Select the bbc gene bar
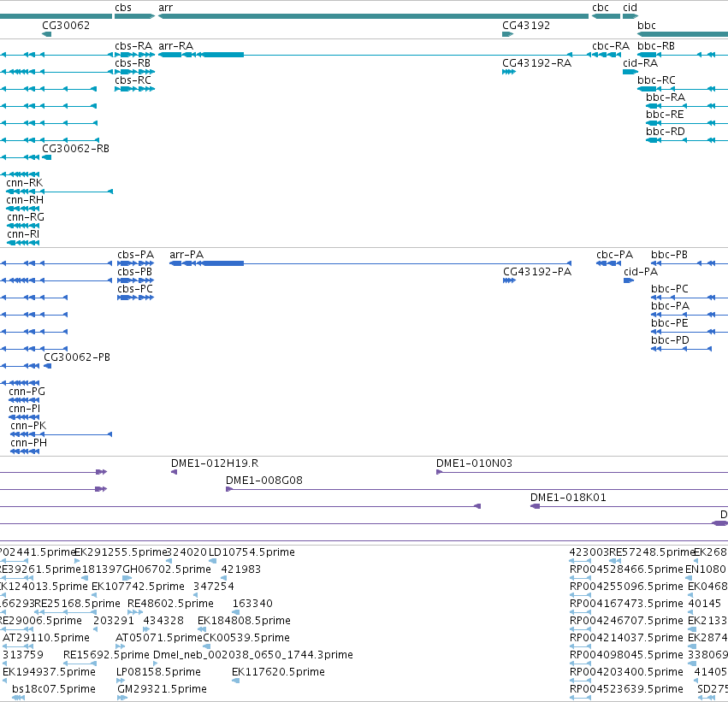 click(683, 34)
